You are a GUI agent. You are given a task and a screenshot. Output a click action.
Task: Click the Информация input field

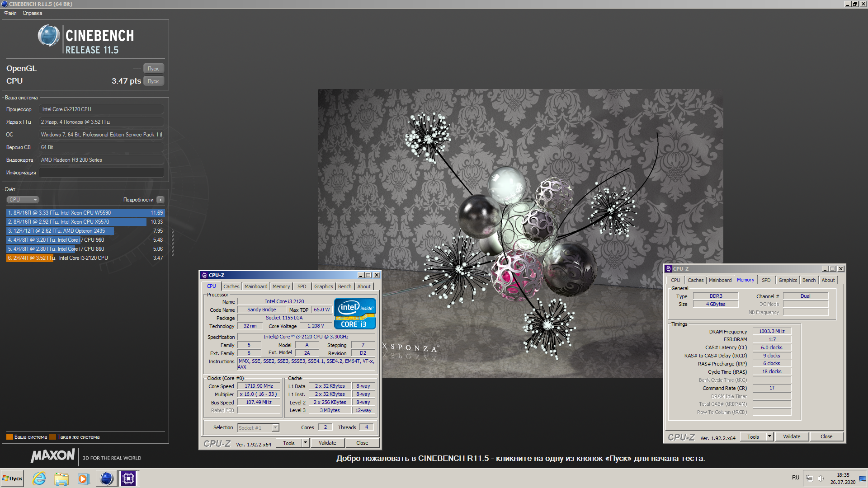point(102,173)
